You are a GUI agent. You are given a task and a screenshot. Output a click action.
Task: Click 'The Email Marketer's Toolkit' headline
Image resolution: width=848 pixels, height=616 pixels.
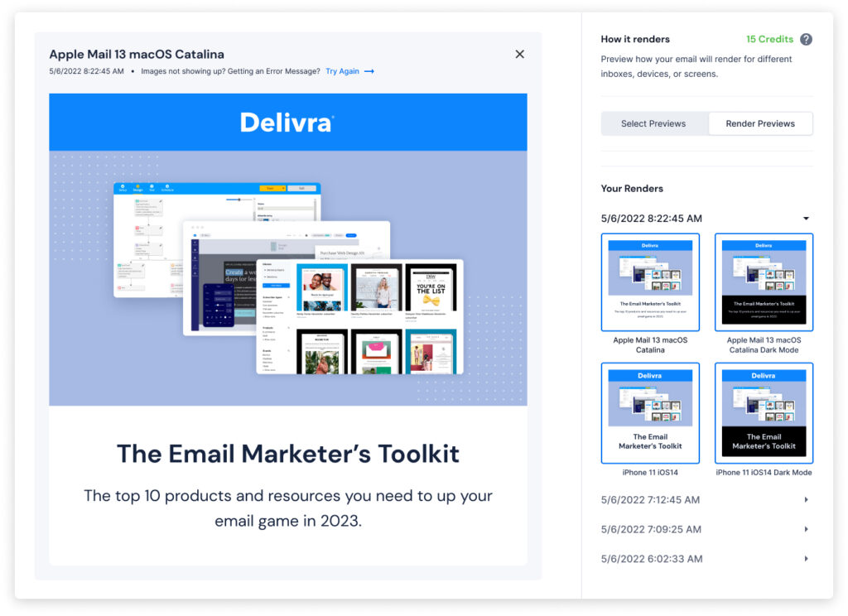point(288,453)
